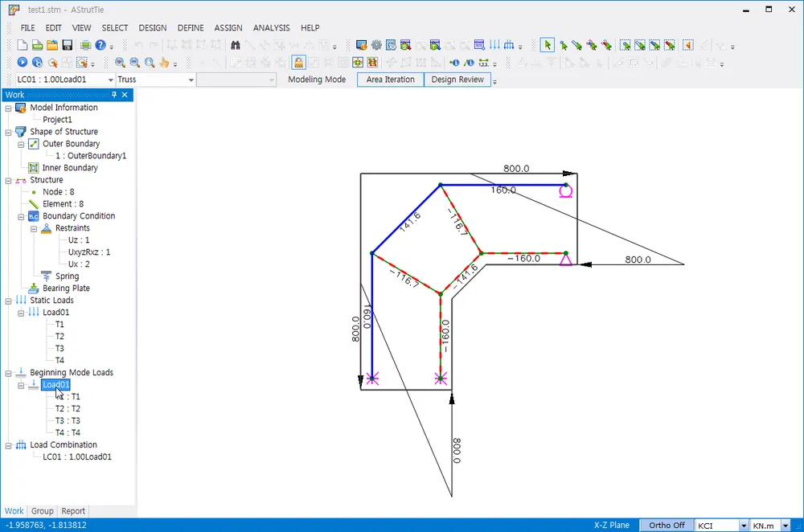This screenshot has width=804, height=532.
Task: Select the Project1 tree item
Action: [57, 120]
